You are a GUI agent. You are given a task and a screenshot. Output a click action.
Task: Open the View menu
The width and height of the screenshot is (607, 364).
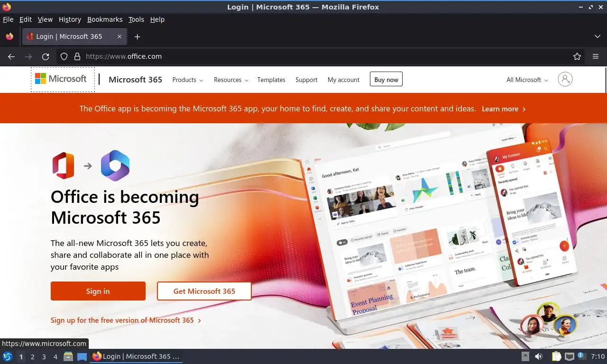[45, 19]
